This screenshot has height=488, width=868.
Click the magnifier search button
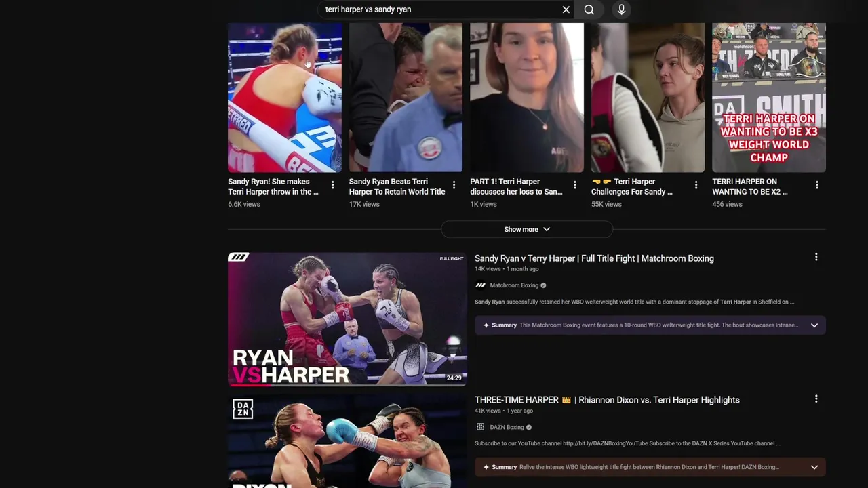pyautogui.click(x=589, y=9)
